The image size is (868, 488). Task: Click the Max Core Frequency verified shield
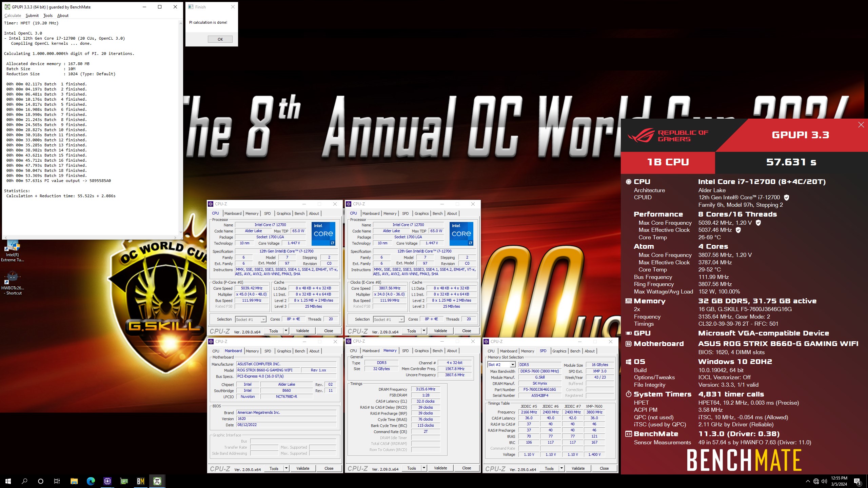click(x=758, y=223)
